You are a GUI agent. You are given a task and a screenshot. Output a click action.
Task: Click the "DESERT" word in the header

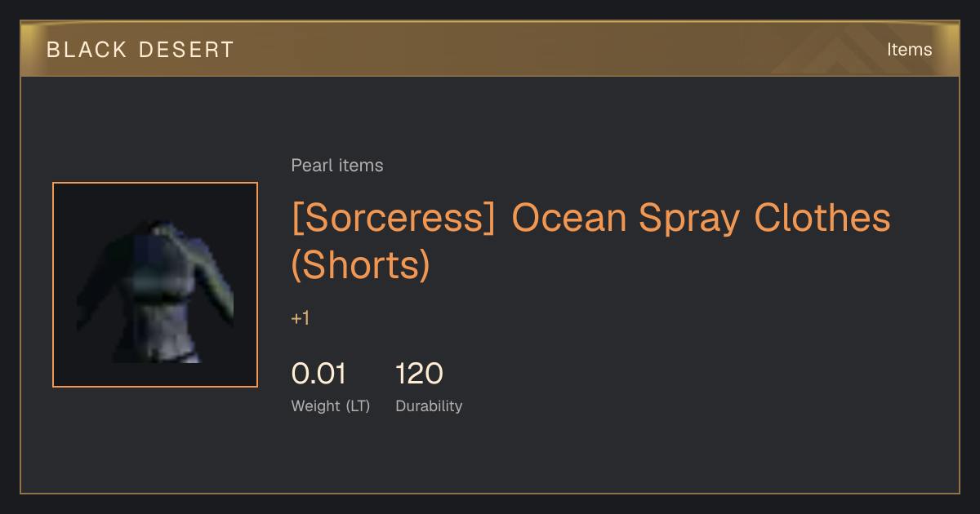186,50
